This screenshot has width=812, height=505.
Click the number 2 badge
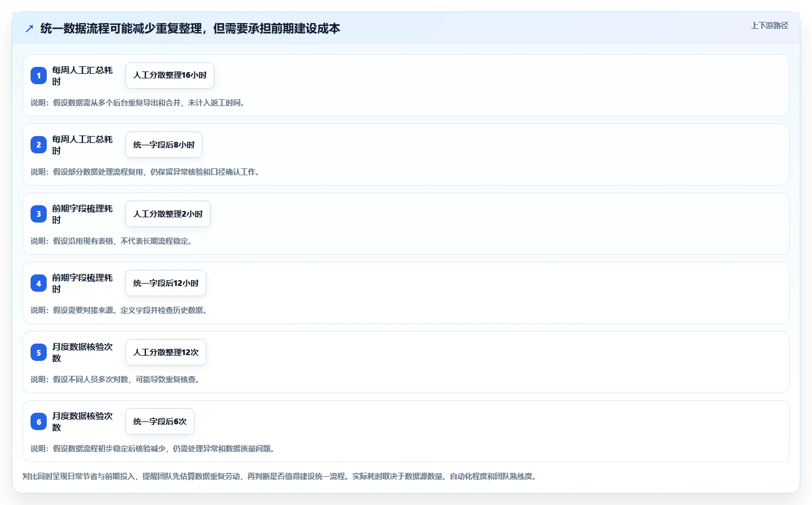(39, 145)
